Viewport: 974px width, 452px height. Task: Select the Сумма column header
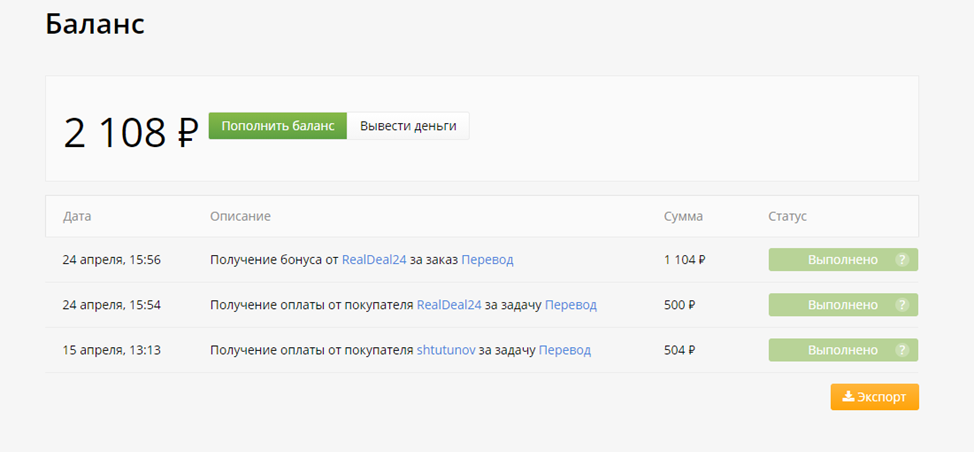pyautogui.click(x=683, y=216)
